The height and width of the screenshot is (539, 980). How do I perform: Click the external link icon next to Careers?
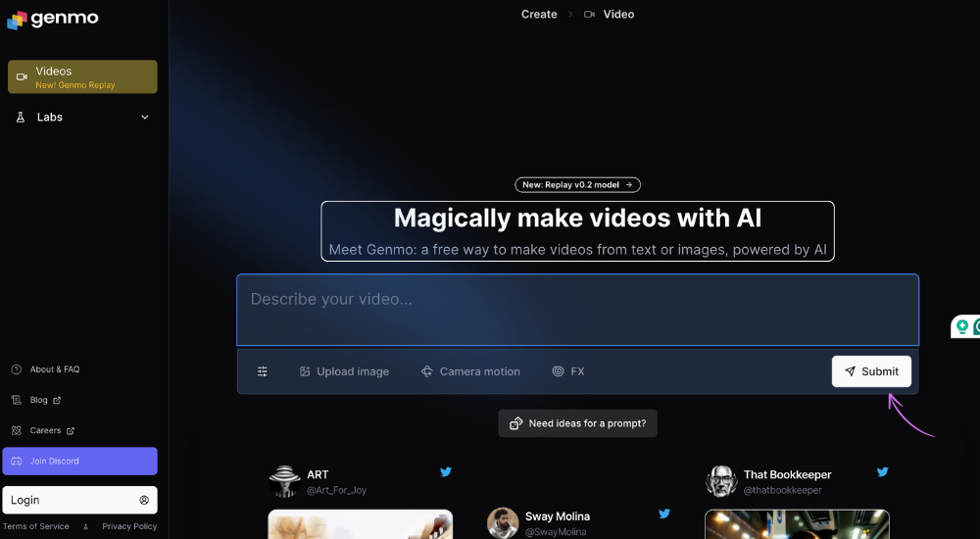pos(71,431)
